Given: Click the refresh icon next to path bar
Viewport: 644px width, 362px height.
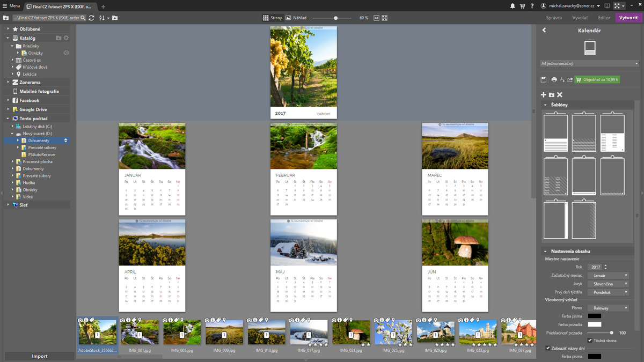Looking at the screenshot, I should pos(91,18).
